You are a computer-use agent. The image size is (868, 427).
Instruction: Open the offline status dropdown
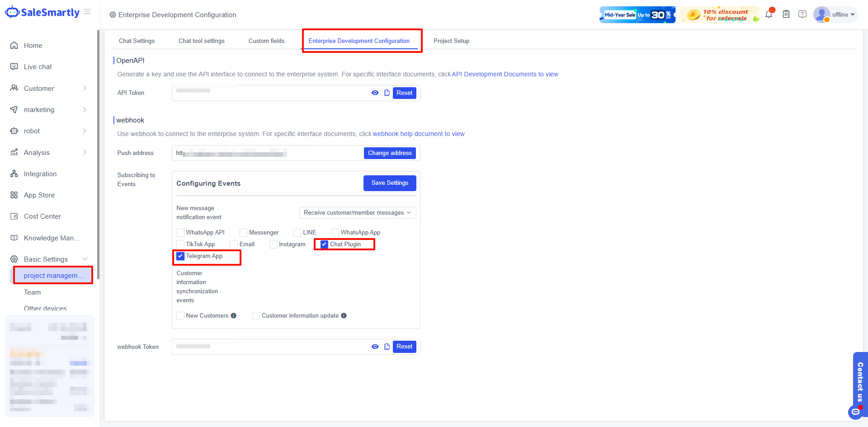pos(844,14)
